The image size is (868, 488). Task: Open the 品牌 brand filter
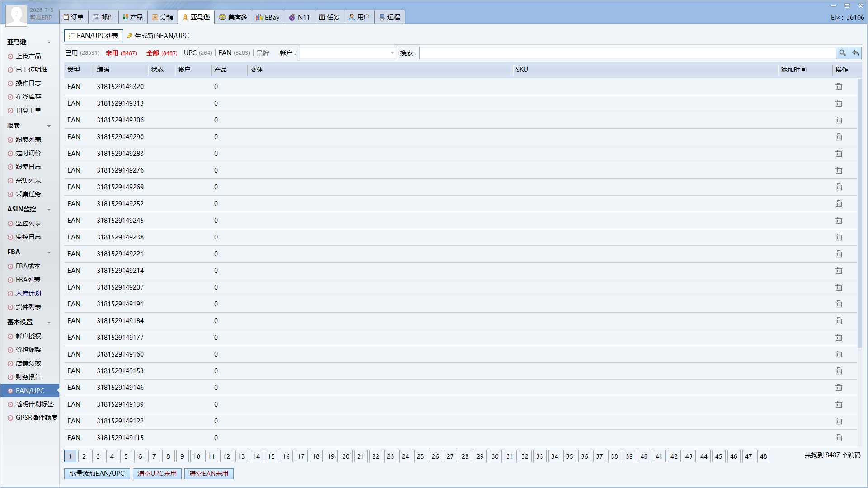point(263,53)
